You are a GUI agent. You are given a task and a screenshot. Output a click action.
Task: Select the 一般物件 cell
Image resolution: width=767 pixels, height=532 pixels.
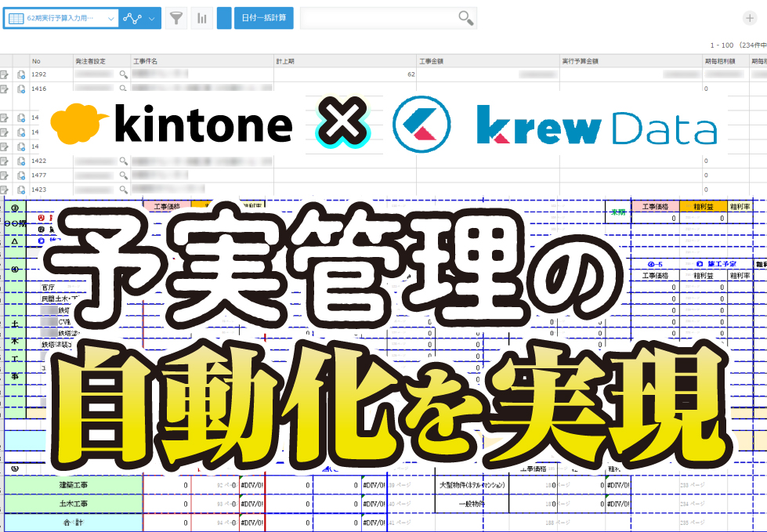tap(472, 504)
